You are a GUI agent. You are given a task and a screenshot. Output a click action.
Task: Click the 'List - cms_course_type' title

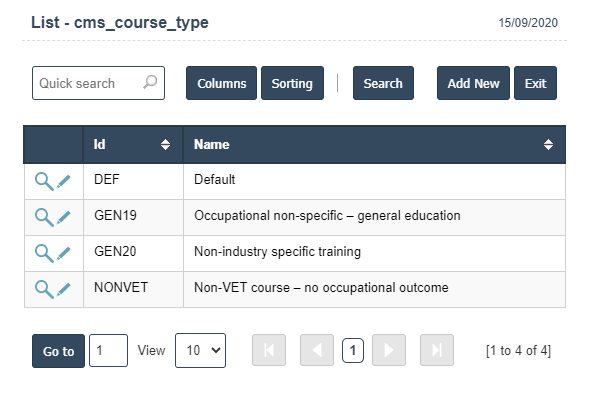point(120,23)
